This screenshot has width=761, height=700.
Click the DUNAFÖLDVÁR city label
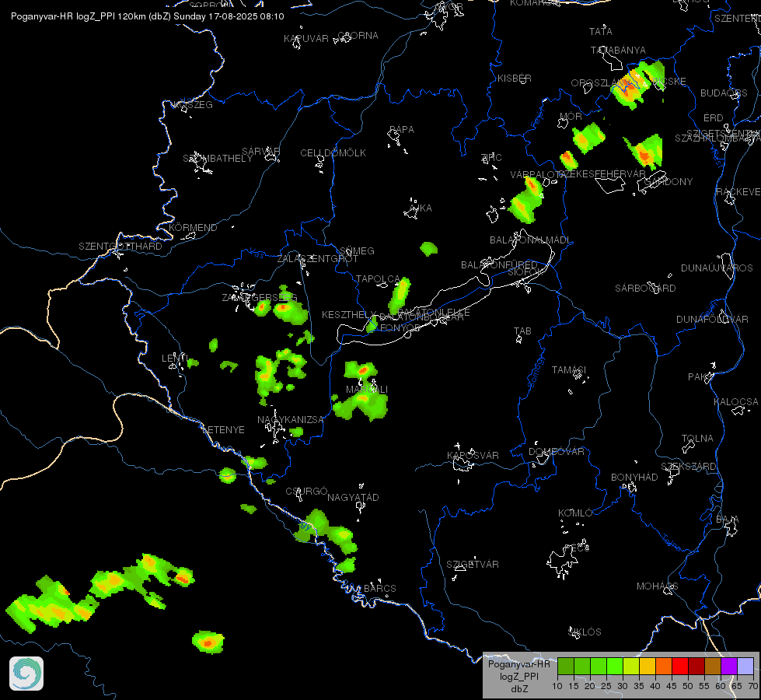point(713,320)
